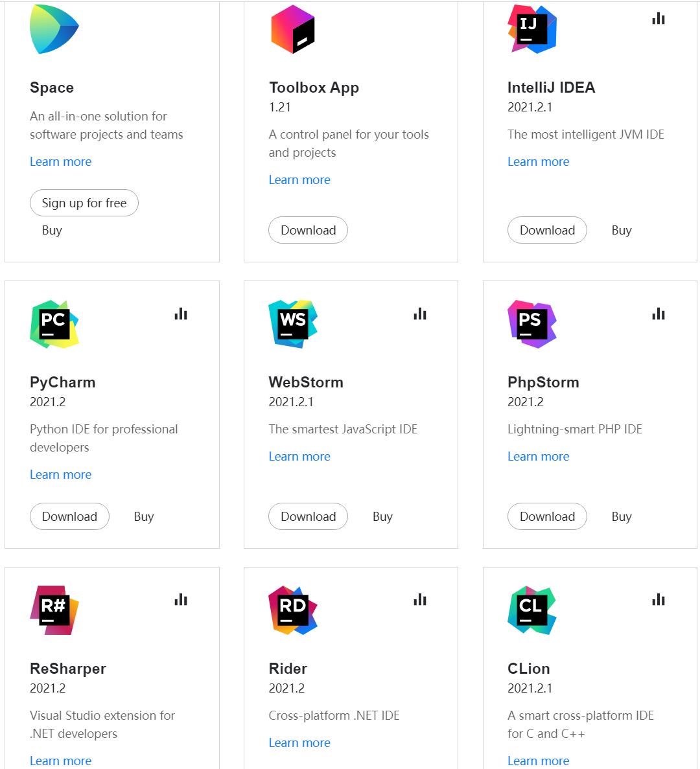
Task: Click WebStorm version 2021.2.1
Action: (291, 402)
